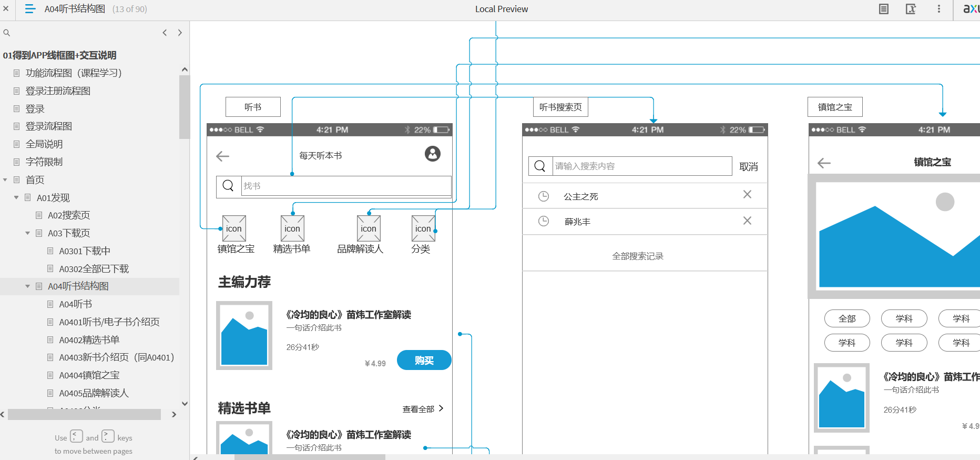Viewport: 980px width, 460px height.
Task: Close the sitemap panel with X icon
Action: click(6, 8)
